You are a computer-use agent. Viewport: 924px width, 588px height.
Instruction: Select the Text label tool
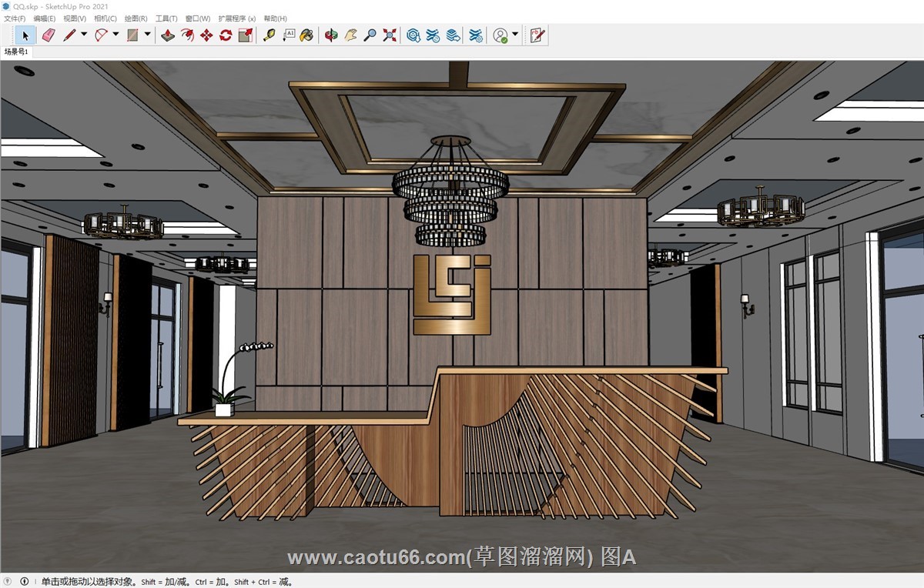(289, 35)
